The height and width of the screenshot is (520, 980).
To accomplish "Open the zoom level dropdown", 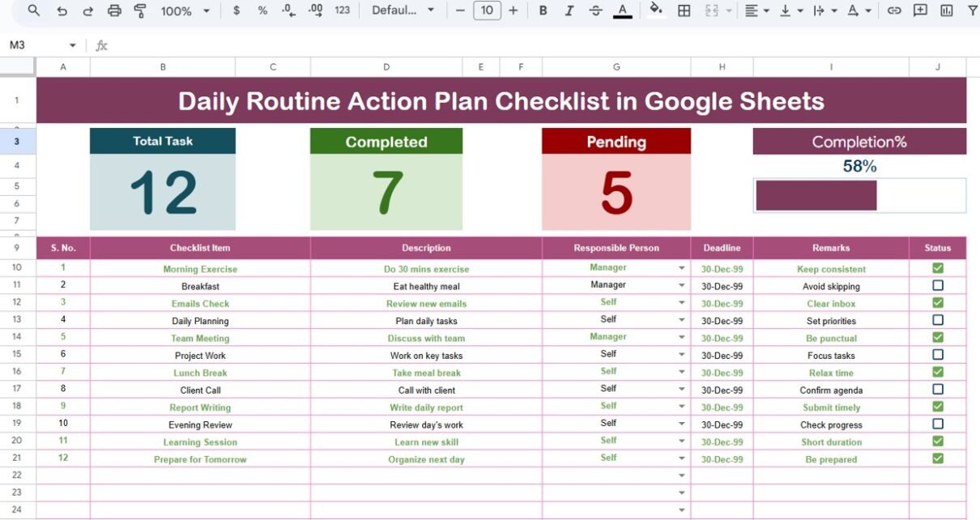I will click(184, 11).
